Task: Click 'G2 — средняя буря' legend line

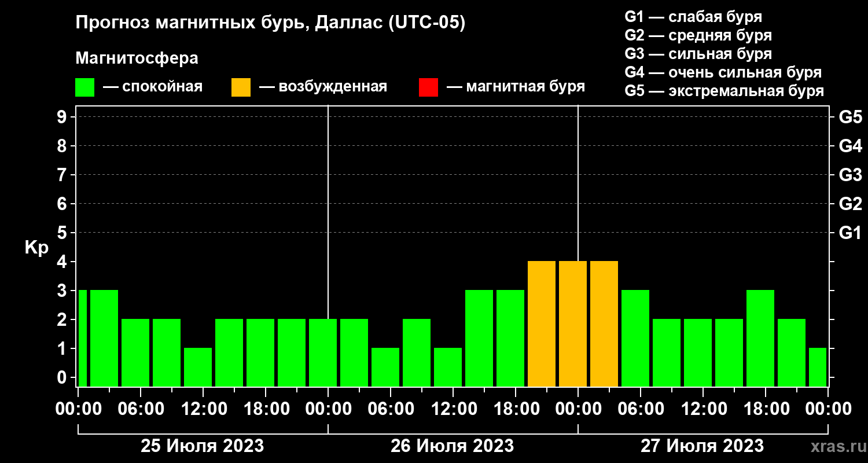Action: pos(698,35)
